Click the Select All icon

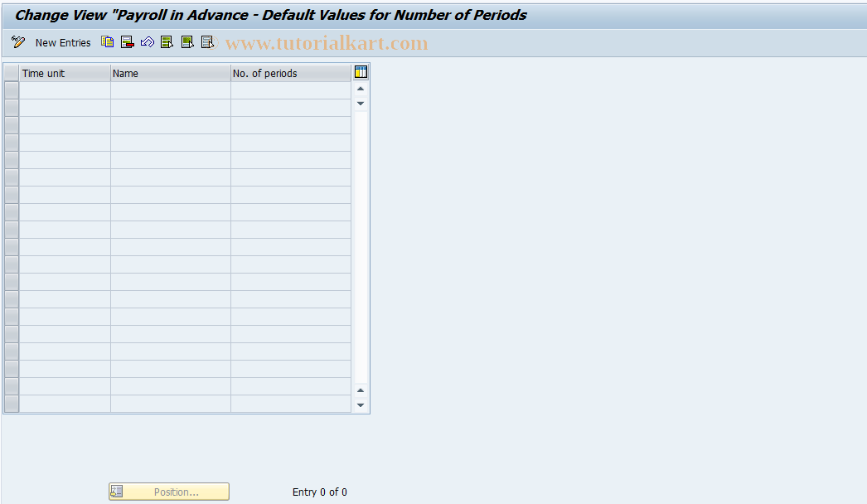(x=167, y=42)
